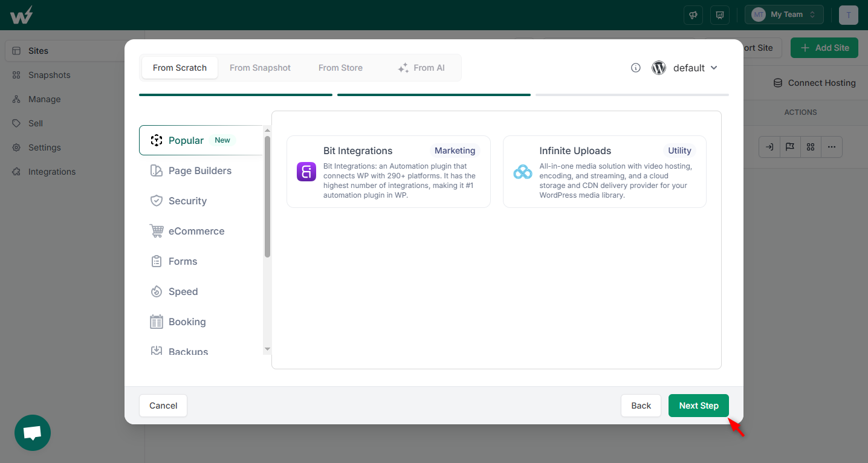Viewport: 868px width, 463px height.
Task: Switch to From Scratch tab
Action: 180,68
